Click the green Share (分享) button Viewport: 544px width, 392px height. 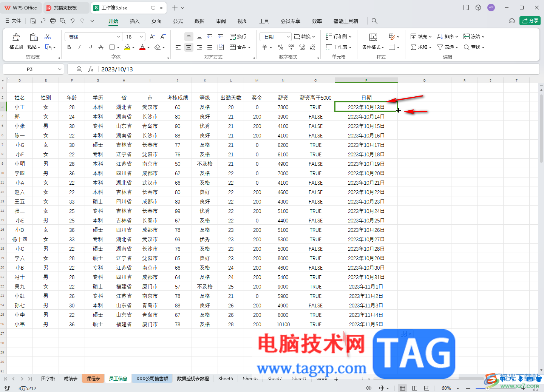pyautogui.click(x=530, y=21)
